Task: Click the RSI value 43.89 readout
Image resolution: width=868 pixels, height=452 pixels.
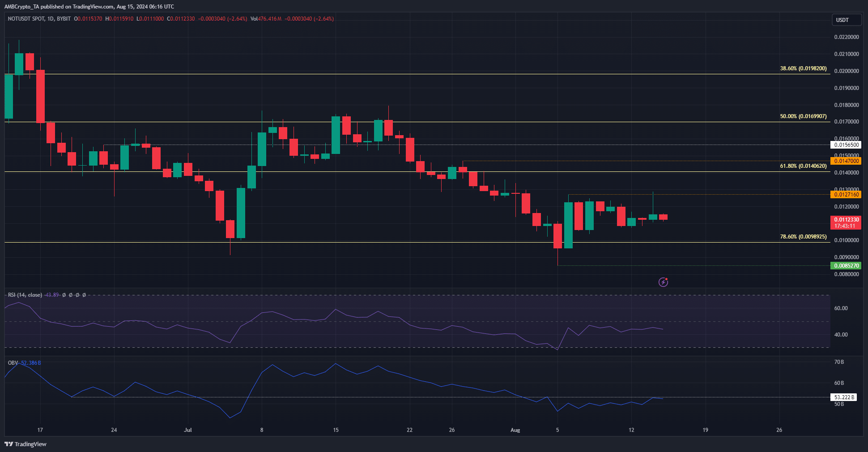Action: pos(52,295)
